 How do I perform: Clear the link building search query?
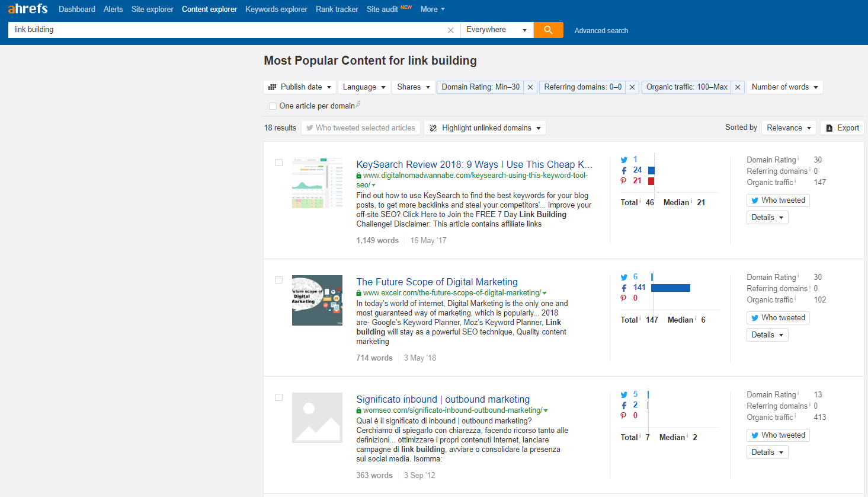(451, 30)
